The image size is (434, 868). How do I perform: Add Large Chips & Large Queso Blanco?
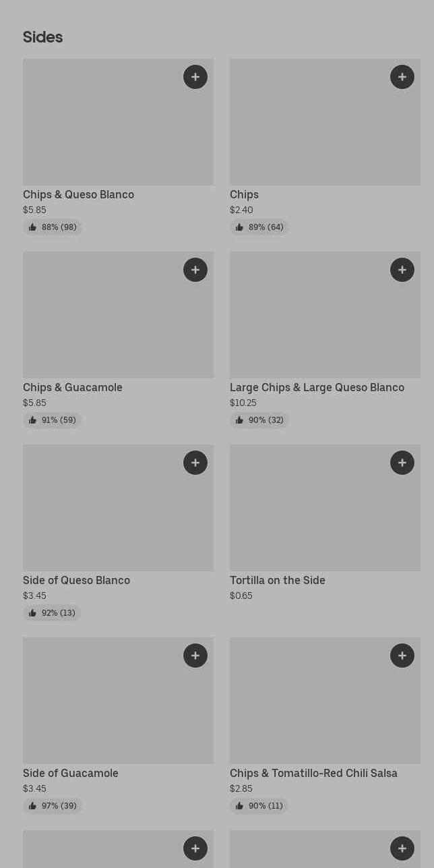(402, 270)
